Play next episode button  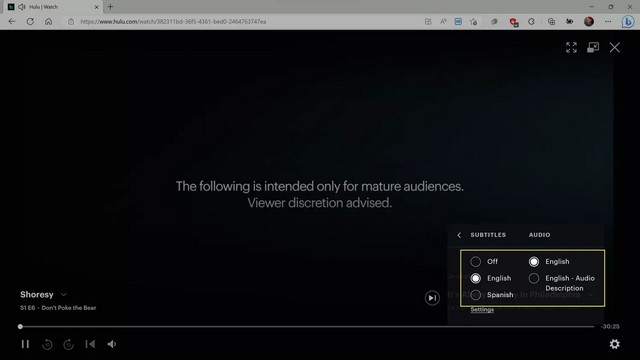(x=432, y=298)
